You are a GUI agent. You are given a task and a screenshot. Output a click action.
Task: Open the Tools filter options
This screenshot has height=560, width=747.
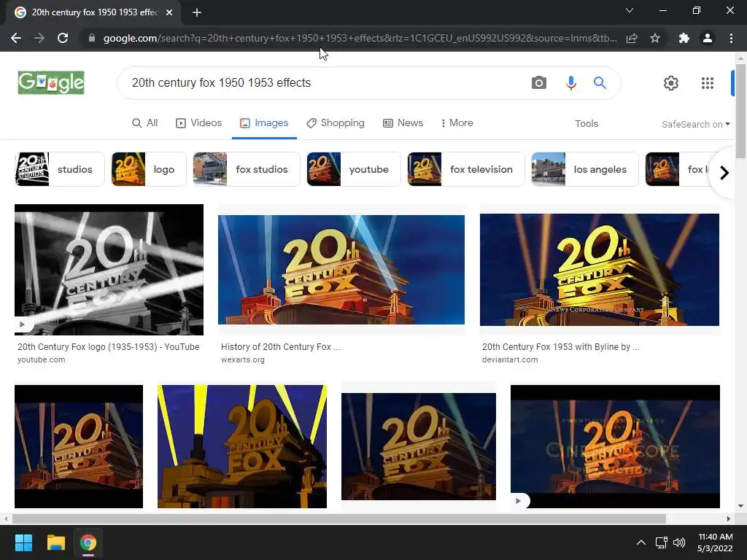pyautogui.click(x=586, y=123)
